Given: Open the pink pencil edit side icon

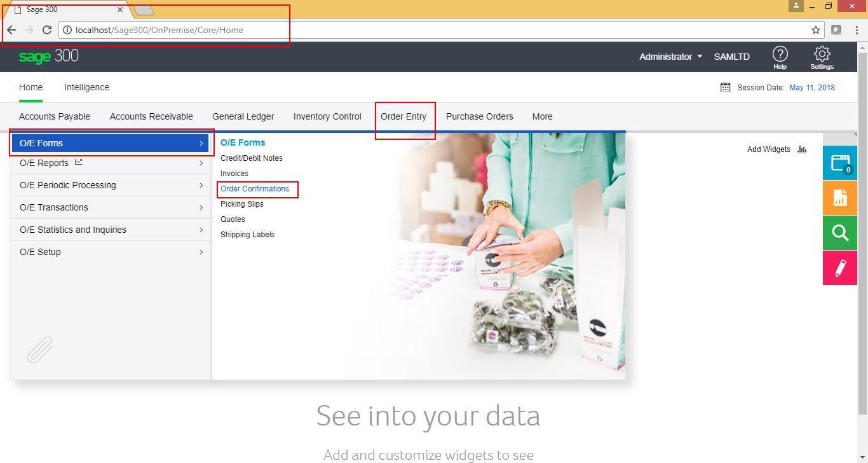Looking at the screenshot, I should (840, 268).
